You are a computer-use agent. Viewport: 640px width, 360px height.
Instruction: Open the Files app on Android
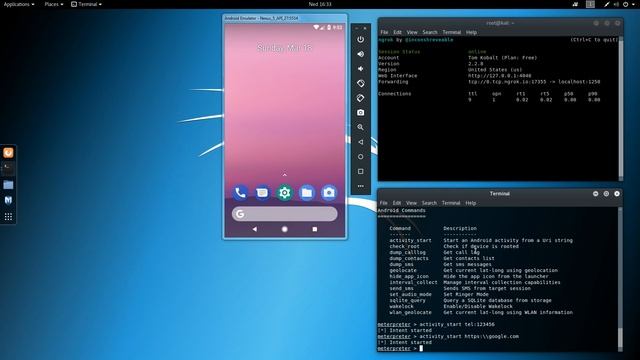tap(307, 192)
